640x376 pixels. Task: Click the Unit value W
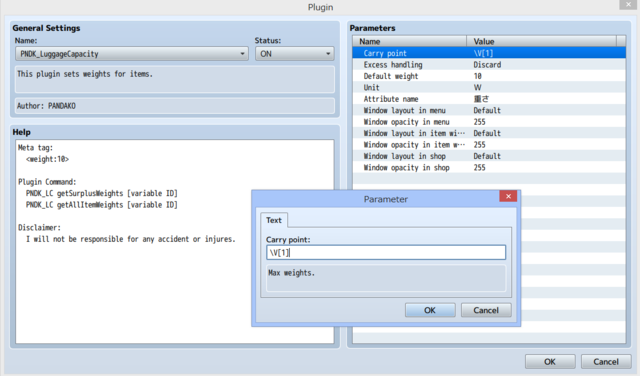point(477,87)
